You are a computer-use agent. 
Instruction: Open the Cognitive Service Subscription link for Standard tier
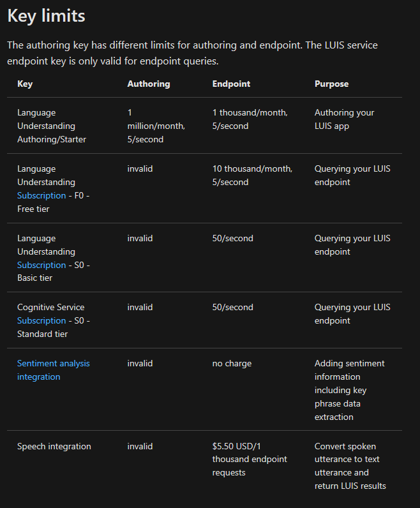point(41,320)
